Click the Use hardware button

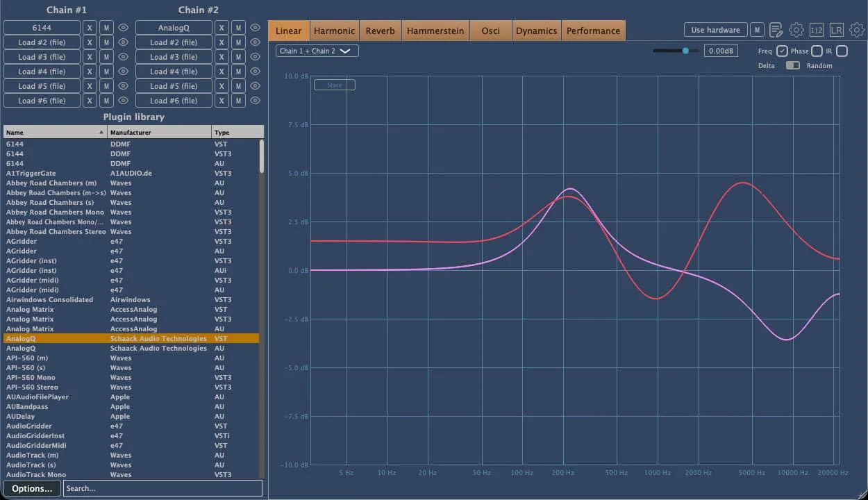coord(715,30)
